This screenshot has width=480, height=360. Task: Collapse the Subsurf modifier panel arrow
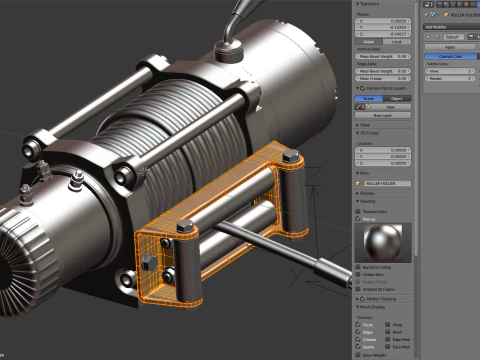click(x=428, y=37)
